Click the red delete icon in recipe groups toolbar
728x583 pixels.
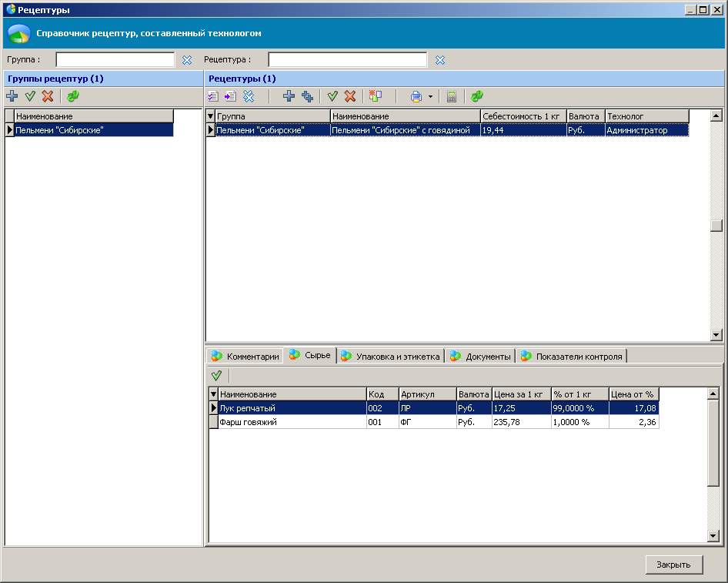click(x=48, y=96)
